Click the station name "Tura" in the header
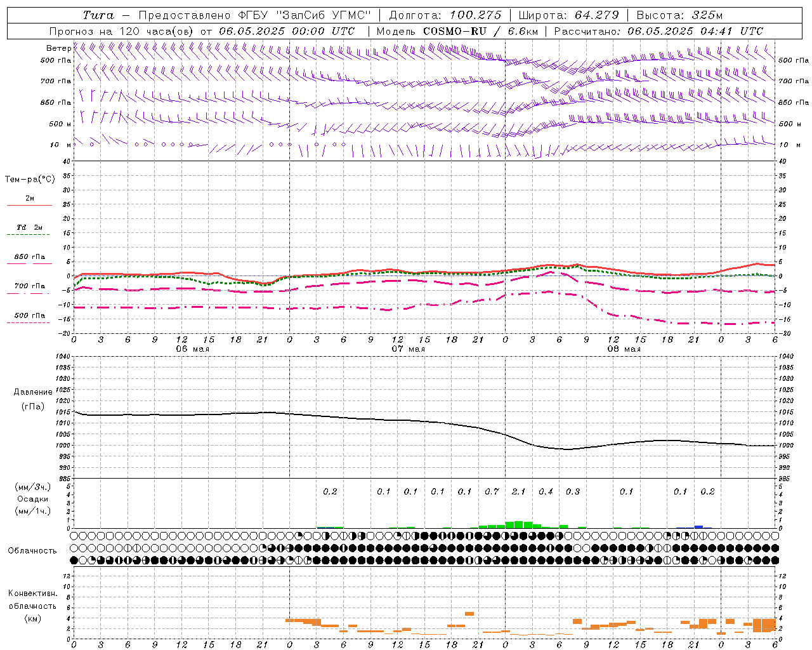Viewport: 812px width, 650px height. coord(98,15)
